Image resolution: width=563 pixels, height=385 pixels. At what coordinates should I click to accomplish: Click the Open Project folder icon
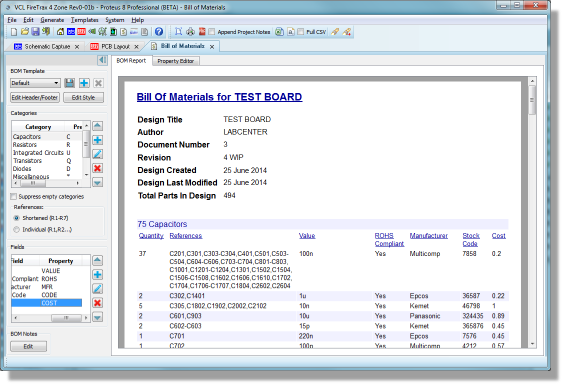(24, 32)
